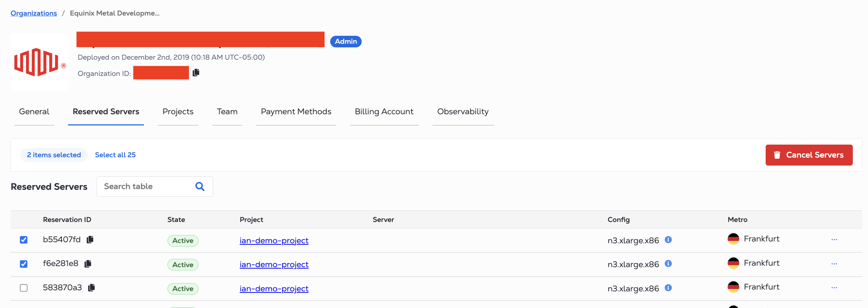
Task: Show config info for b55407fd row
Action: point(668,240)
